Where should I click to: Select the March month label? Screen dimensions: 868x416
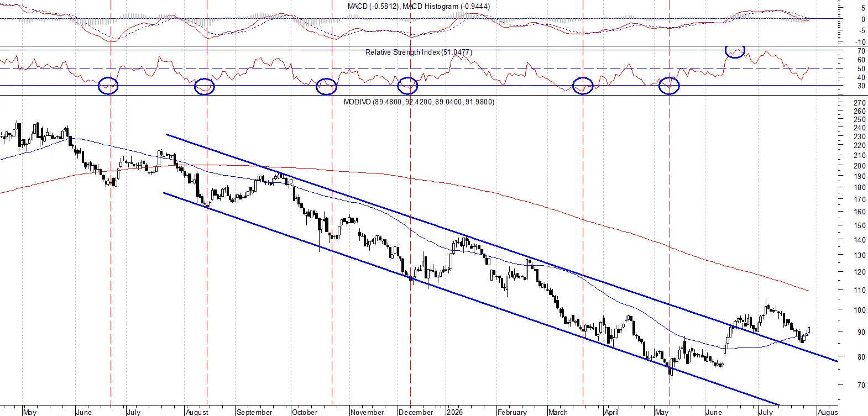(558, 412)
